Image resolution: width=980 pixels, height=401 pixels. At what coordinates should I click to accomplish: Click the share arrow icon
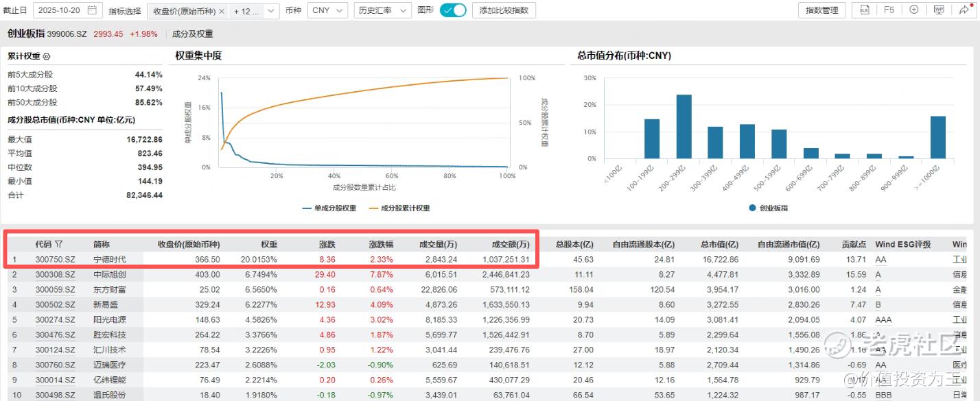[964, 10]
